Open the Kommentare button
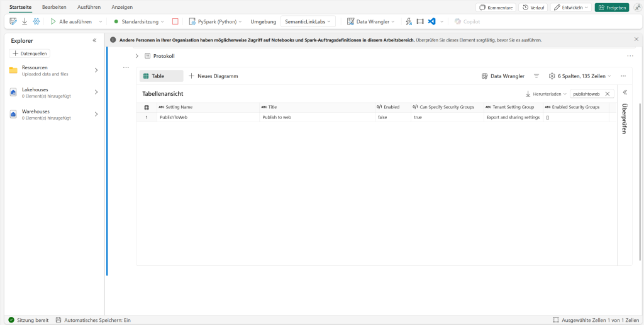The height and width of the screenshot is (325, 644). (x=496, y=8)
